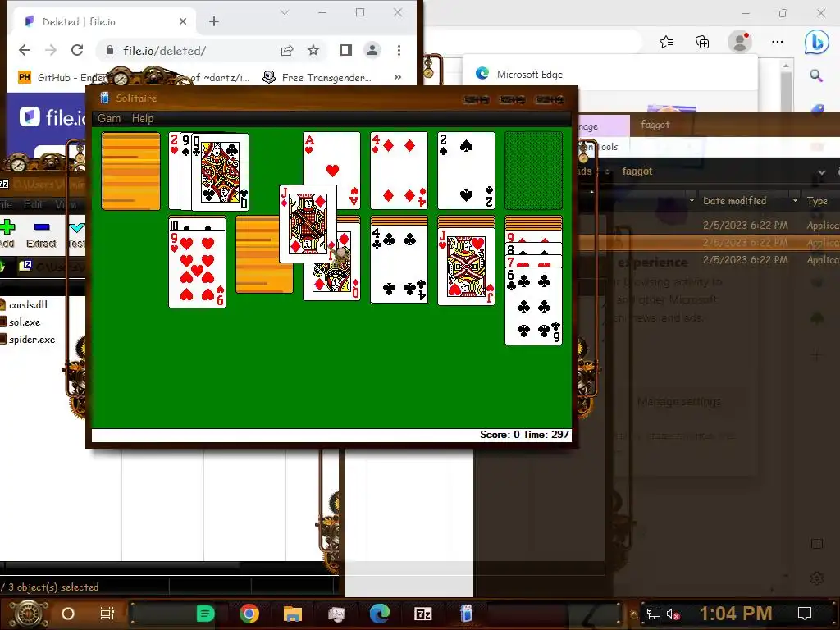Select the queen of clubs in waste pile
Image resolution: width=840 pixels, height=630 pixels.
click(x=220, y=172)
